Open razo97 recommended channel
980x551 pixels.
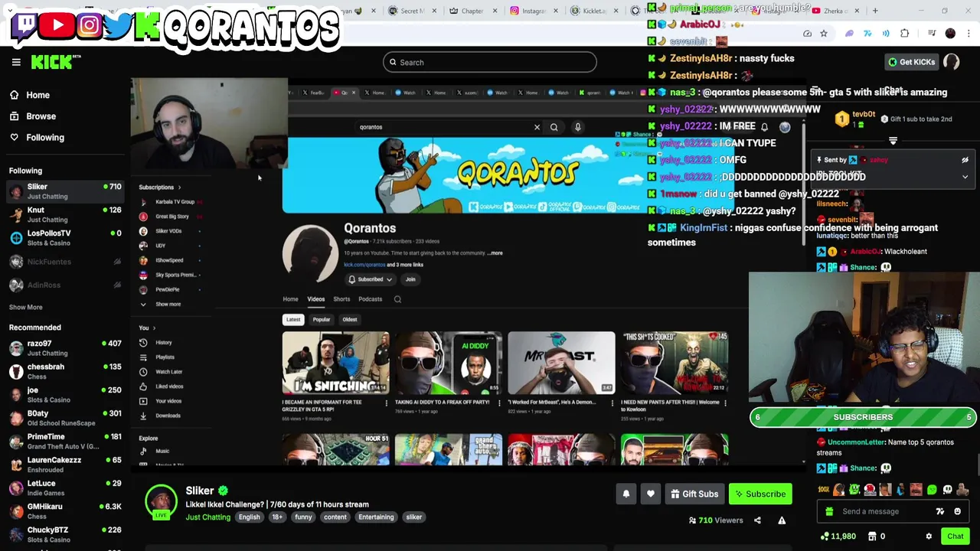click(65, 348)
